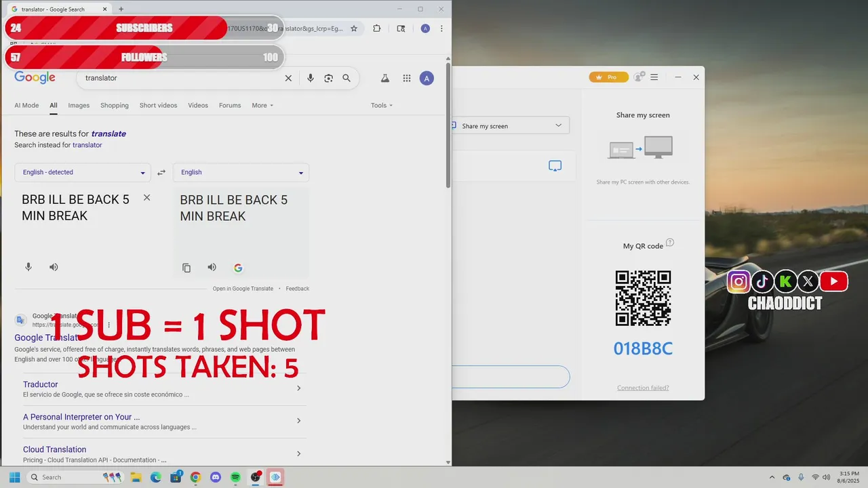Switch to Shopping results tab
868x488 pixels.
coord(115,105)
